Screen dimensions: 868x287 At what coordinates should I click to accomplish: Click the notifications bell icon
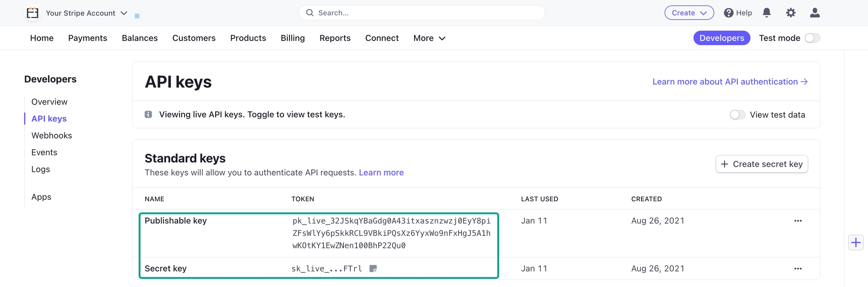pos(767,13)
